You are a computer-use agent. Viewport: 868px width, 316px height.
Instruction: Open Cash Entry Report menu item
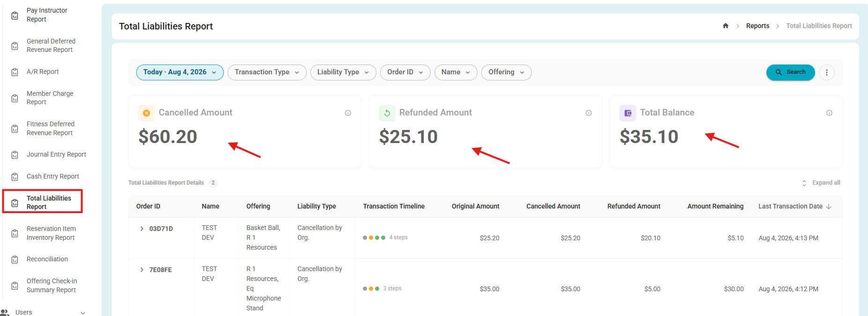[x=53, y=176]
